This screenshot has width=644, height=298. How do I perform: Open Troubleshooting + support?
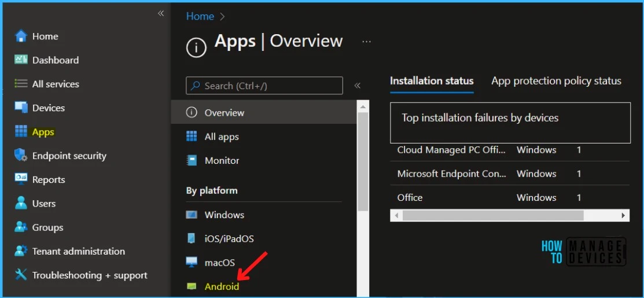[x=90, y=275]
